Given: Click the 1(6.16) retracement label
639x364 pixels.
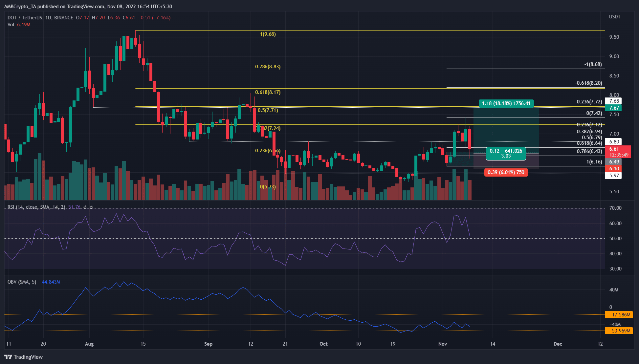Looking at the screenshot, I should point(594,162).
